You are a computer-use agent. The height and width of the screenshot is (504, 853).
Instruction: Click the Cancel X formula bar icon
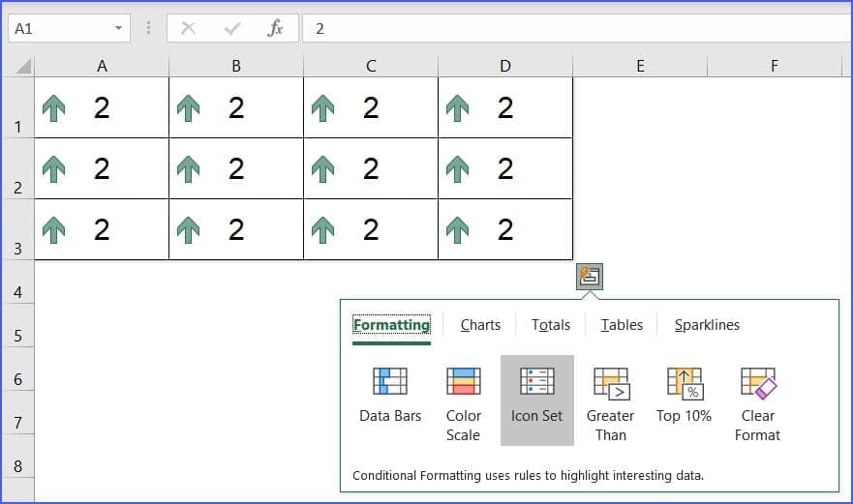(x=188, y=28)
